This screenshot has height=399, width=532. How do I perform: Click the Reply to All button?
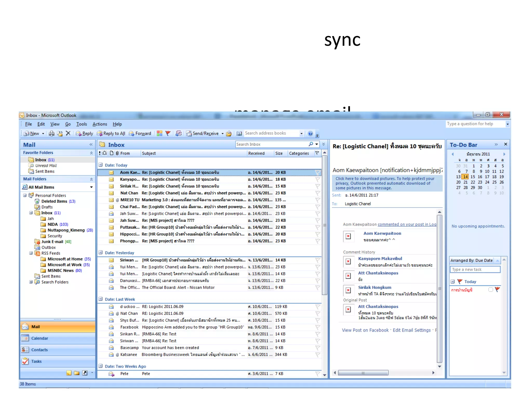coord(111,134)
